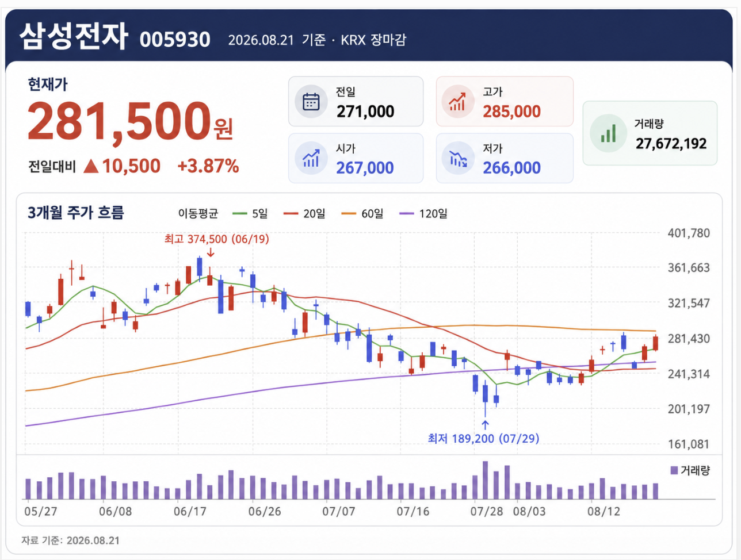This screenshot has width=741, height=560.
Task: Click the 07/16 date axis label
Action: click(413, 511)
